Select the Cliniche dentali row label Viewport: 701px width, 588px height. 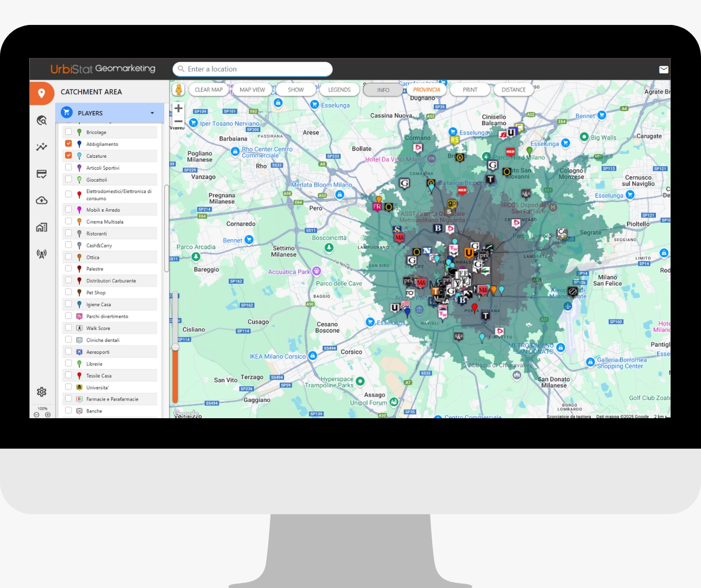pos(103,340)
